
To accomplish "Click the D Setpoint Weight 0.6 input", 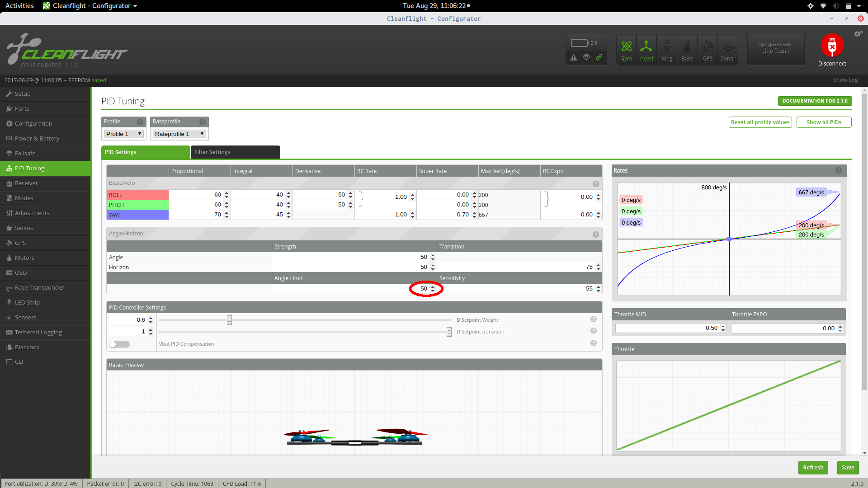I will tap(131, 319).
